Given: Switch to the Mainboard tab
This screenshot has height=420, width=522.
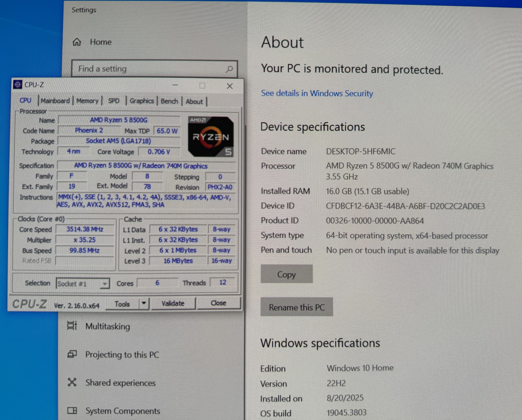Looking at the screenshot, I should click(x=55, y=101).
